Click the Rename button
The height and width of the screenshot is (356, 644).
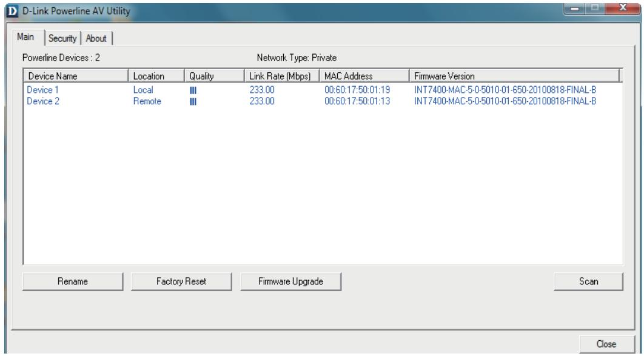[73, 281]
